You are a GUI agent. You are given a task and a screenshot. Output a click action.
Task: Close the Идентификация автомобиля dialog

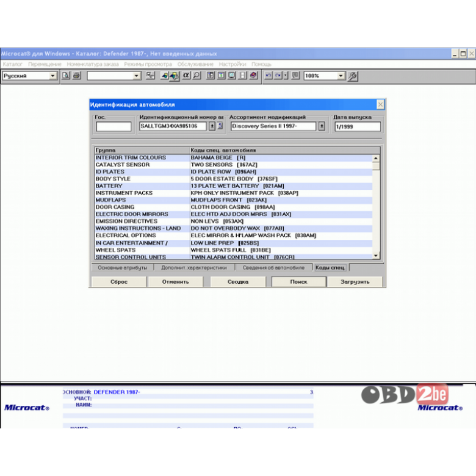380,104
